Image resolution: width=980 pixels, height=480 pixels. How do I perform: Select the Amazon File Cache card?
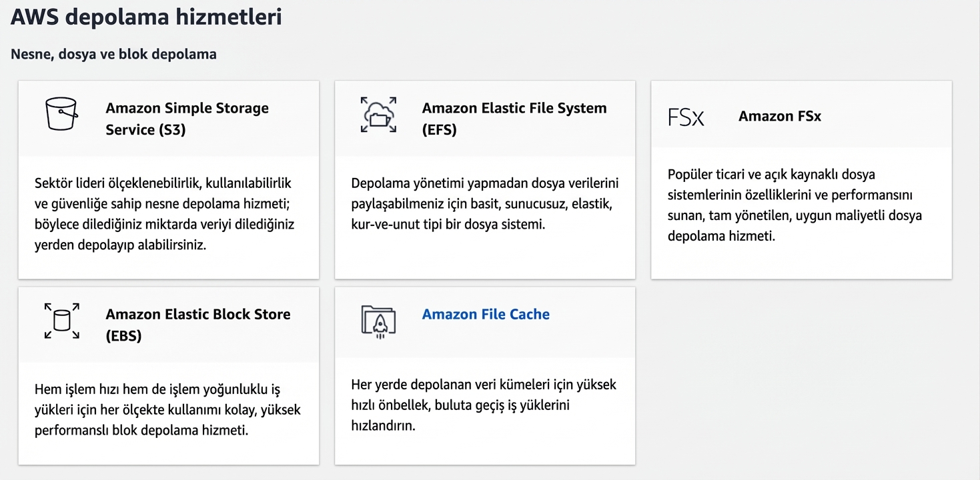pos(485,375)
